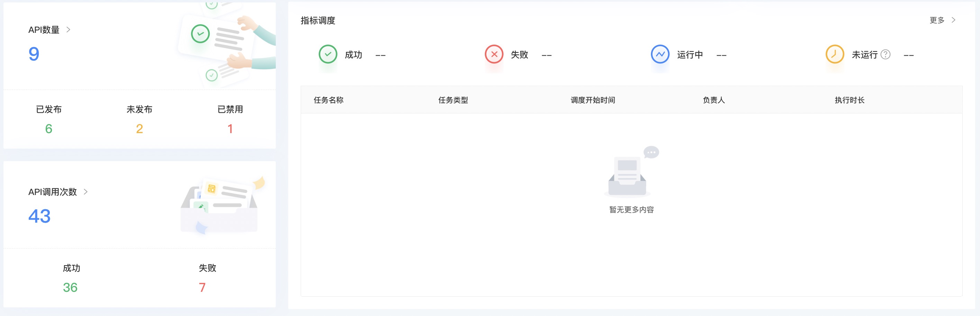980x316 pixels.
Task: Click the 失败 label under API调用次数
Action: [207, 268]
